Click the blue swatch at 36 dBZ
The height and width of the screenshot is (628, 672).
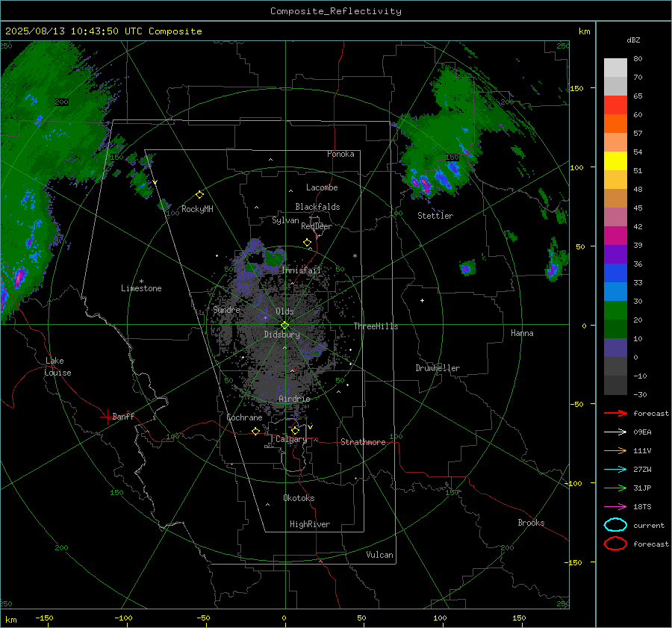click(615, 273)
